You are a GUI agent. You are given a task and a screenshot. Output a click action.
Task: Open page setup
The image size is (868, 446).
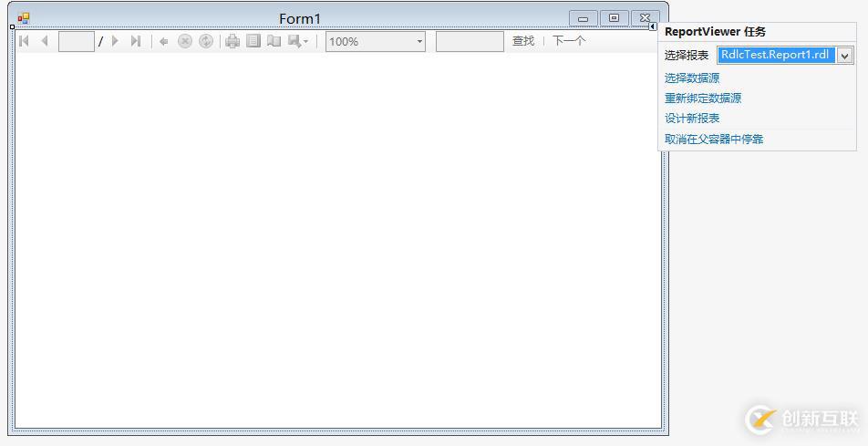coord(274,42)
